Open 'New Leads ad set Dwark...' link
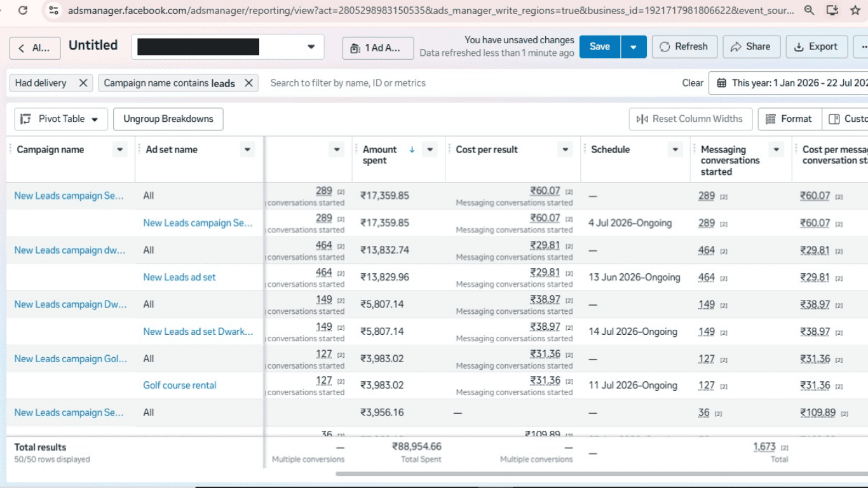Image resolution: width=868 pixels, height=488 pixels. coord(198,331)
